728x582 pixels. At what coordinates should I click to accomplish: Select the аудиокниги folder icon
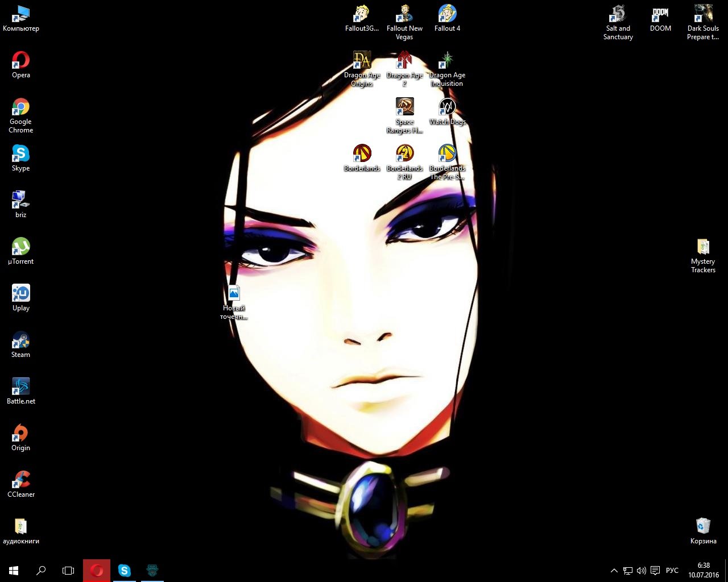21,531
